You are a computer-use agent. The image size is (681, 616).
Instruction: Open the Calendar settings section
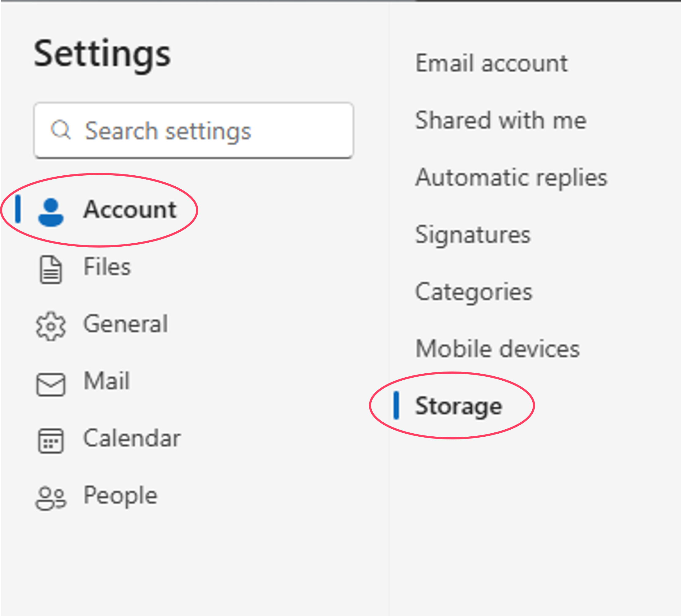tap(132, 438)
